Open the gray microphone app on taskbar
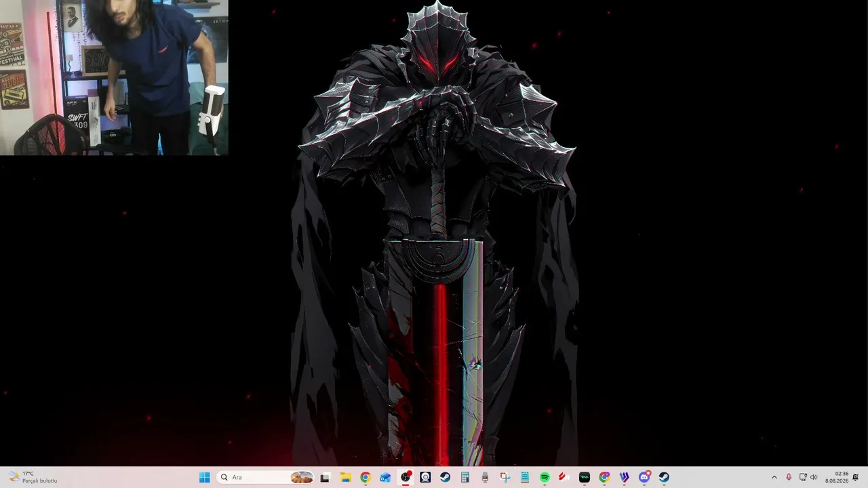The image size is (868, 488). point(485,477)
